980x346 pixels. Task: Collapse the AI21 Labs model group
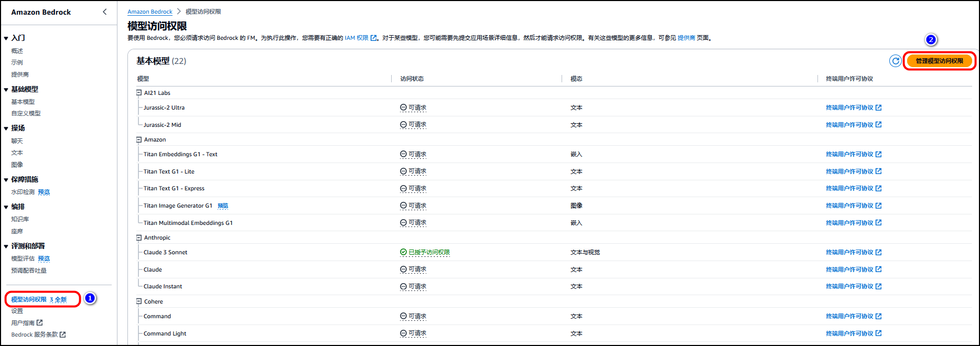click(x=139, y=93)
